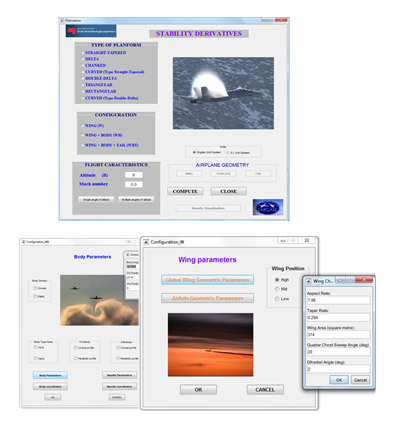Close the Wing Ch... dialog
397x426 pixels.
coord(364,280)
